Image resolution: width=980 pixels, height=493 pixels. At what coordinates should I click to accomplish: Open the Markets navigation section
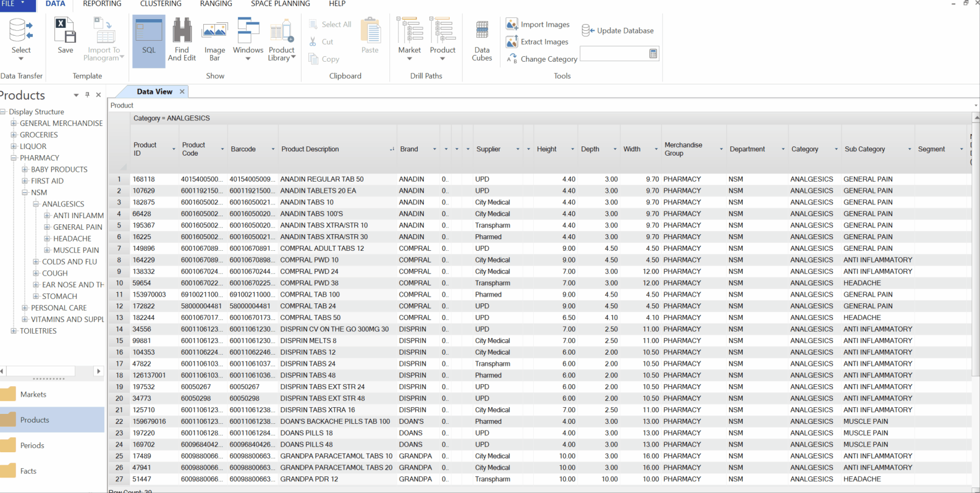[33, 394]
